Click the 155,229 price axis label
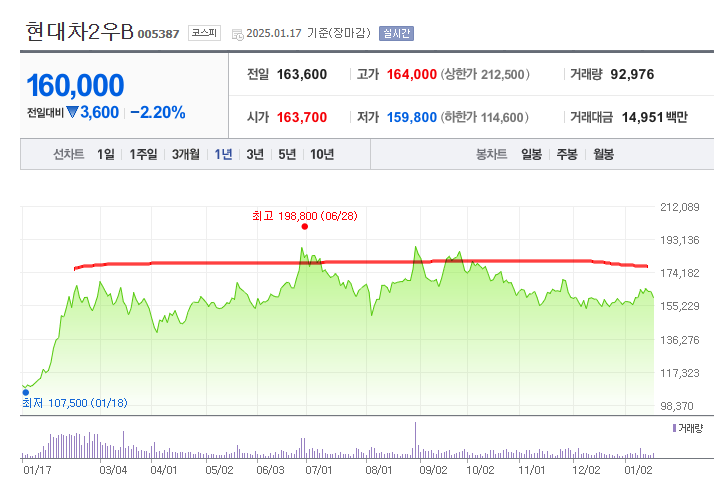The height and width of the screenshot is (491, 714). tap(679, 306)
